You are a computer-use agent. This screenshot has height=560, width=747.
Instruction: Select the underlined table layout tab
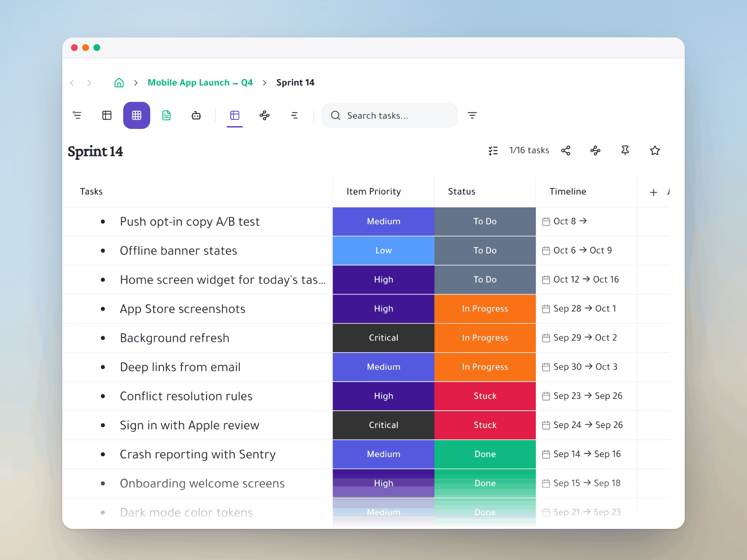(235, 115)
